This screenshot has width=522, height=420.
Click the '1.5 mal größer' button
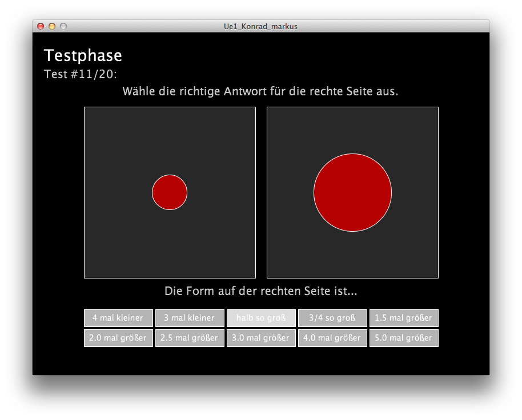404,318
